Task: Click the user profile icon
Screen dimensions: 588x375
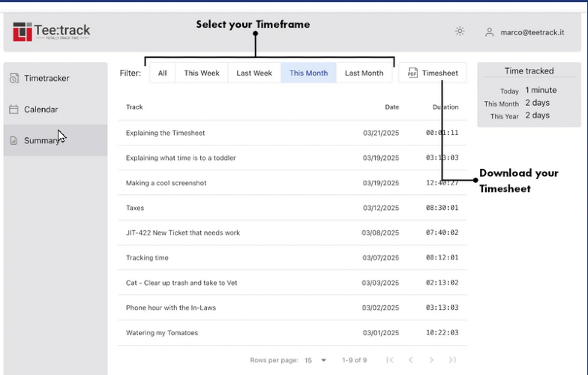Action: point(489,32)
